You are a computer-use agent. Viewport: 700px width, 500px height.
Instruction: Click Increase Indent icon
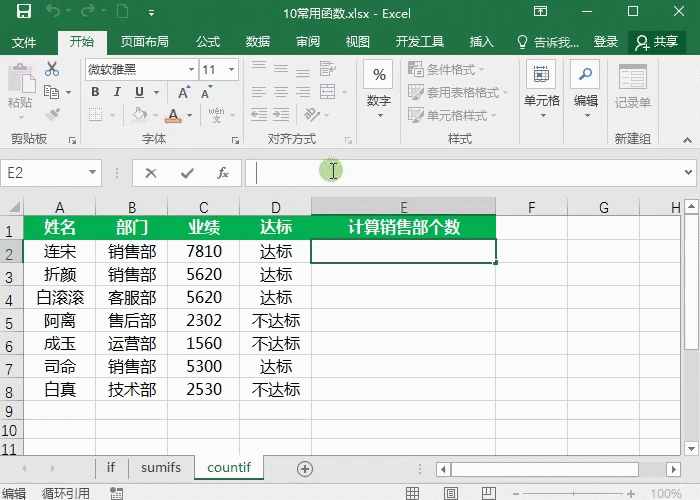(x=281, y=115)
